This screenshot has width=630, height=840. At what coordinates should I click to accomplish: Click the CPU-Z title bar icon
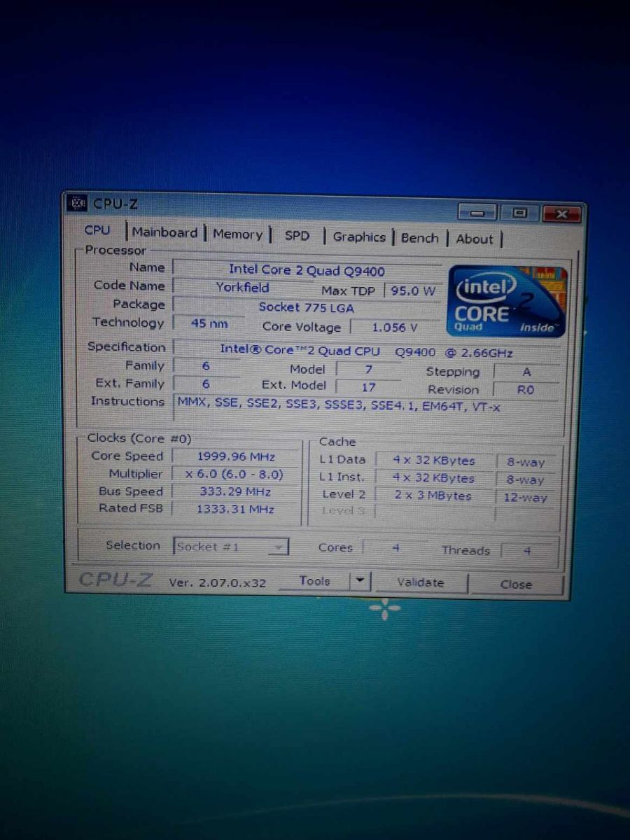(78, 203)
